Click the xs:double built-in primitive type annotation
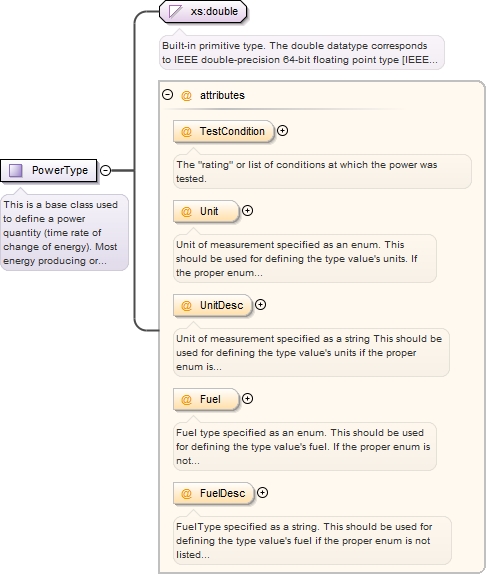This screenshot has height=575, width=487. click(x=301, y=52)
